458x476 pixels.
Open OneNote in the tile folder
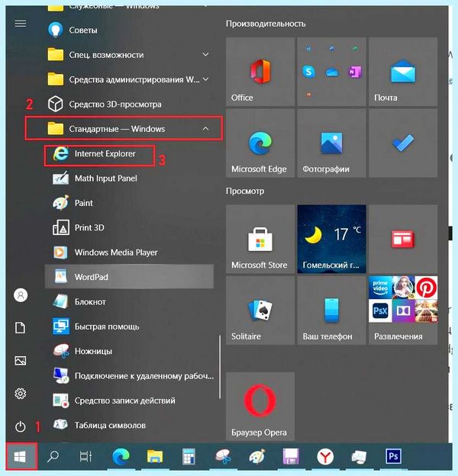tap(354, 72)
